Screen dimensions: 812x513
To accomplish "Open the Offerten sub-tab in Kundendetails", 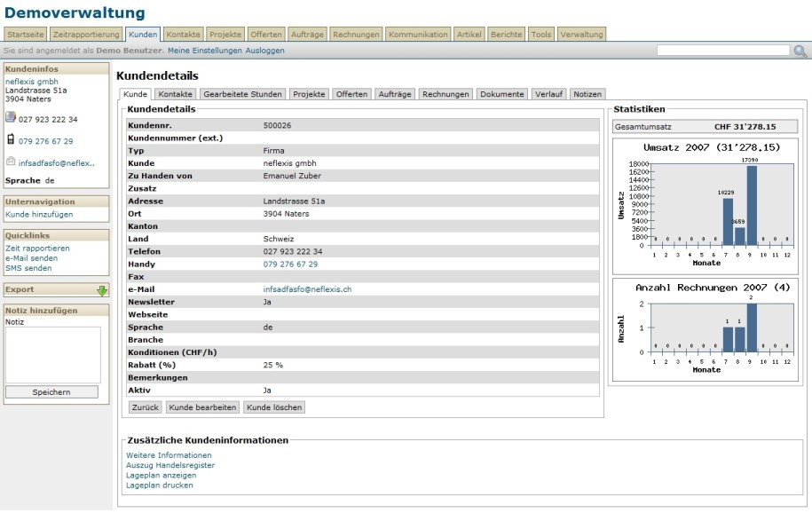I will pos(351,94).
